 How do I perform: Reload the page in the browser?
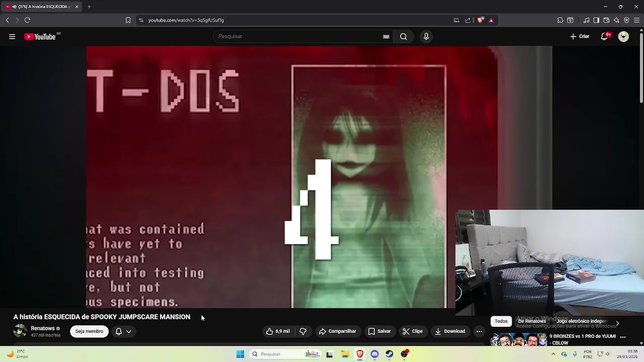(27, 20)
